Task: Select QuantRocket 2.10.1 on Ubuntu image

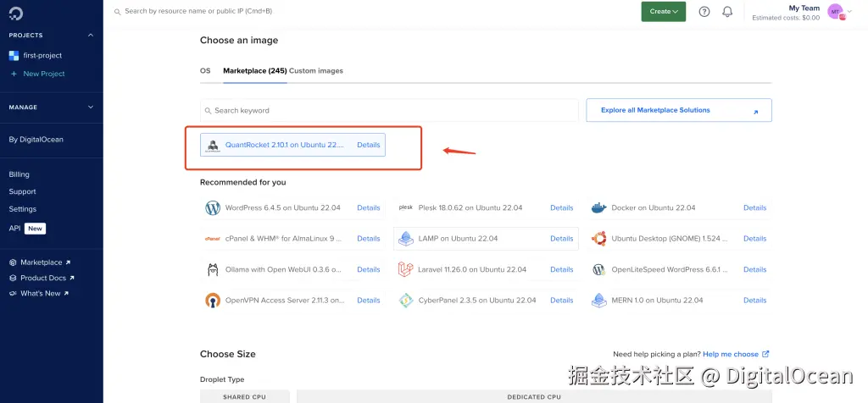Action: coord(292,145)
